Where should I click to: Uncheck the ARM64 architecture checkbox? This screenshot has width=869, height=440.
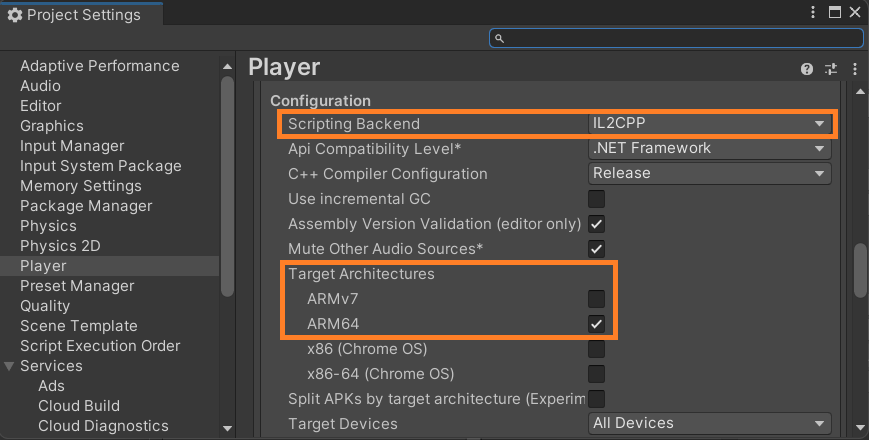596,324
